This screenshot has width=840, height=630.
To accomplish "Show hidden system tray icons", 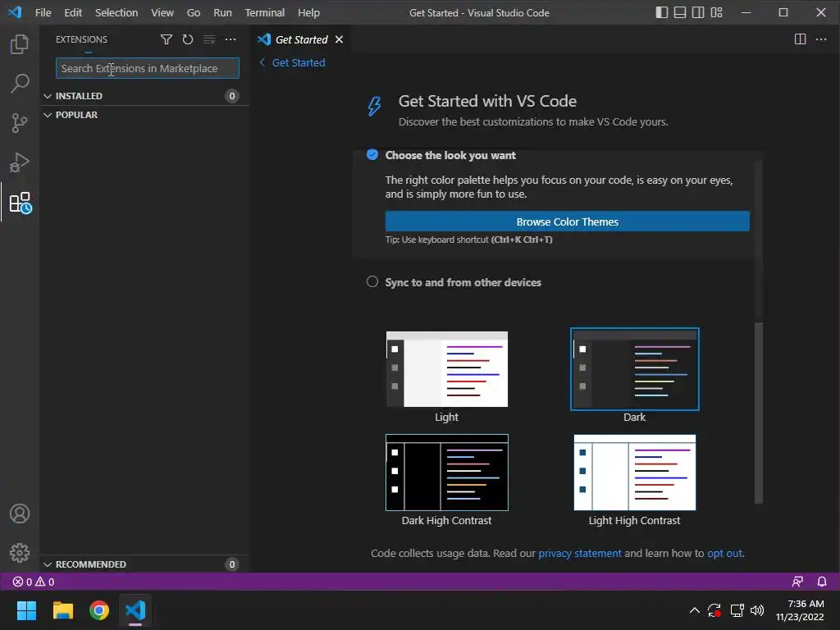I will 694,610.
